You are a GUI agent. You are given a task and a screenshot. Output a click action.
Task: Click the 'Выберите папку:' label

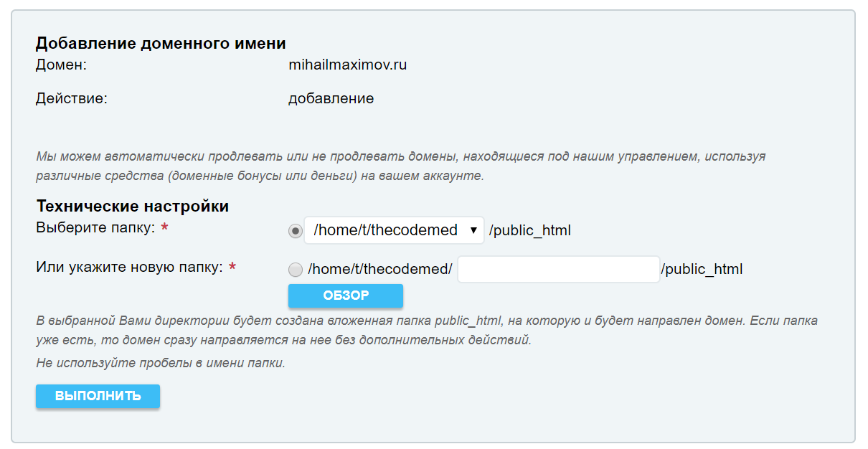pyautogui.click(x=97, y=227)
